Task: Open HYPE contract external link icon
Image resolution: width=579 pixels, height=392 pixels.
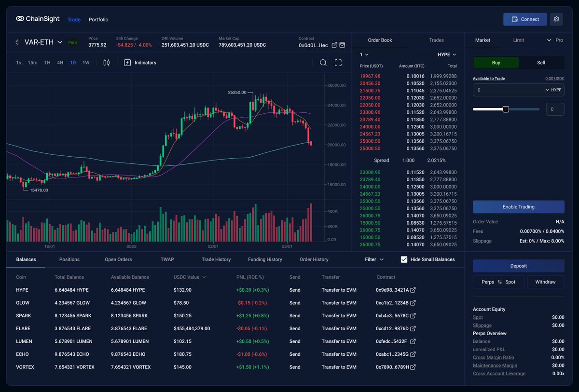Action: [413, 290]
